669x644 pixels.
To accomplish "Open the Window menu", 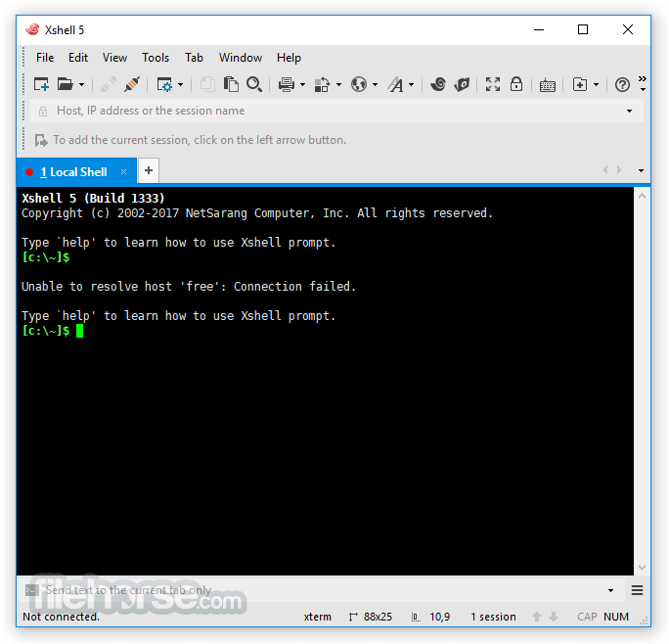I will 241,58.
